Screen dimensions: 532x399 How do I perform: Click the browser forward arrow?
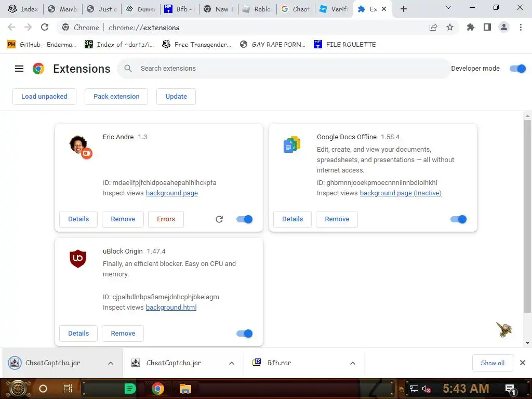point(28,27)
